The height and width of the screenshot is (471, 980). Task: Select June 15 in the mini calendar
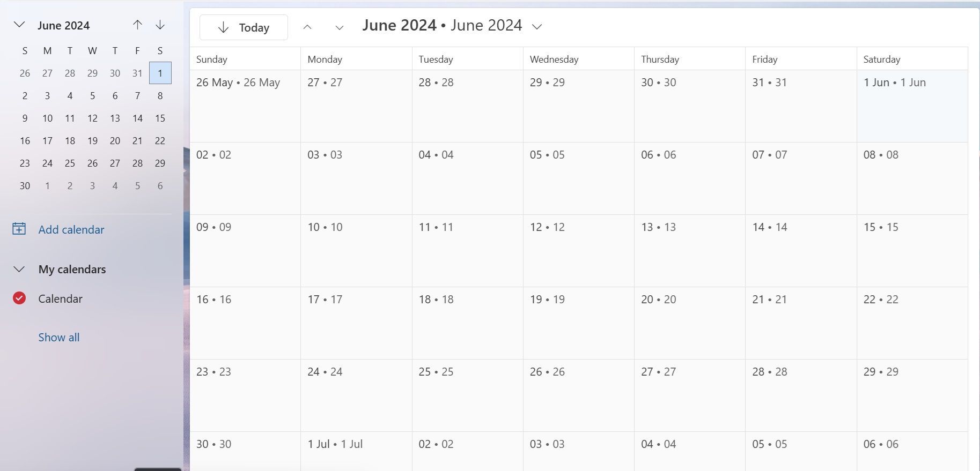[x=160, y=118]
